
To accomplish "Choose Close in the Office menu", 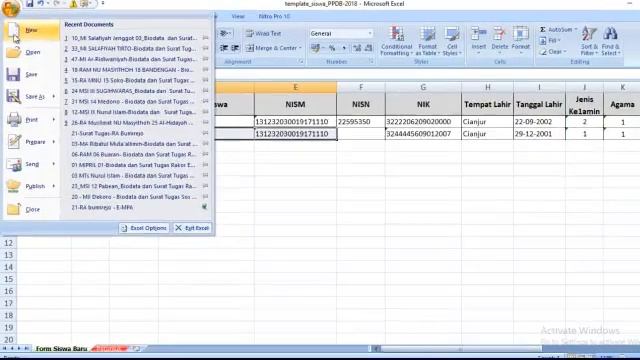I will tap(32, 209).
